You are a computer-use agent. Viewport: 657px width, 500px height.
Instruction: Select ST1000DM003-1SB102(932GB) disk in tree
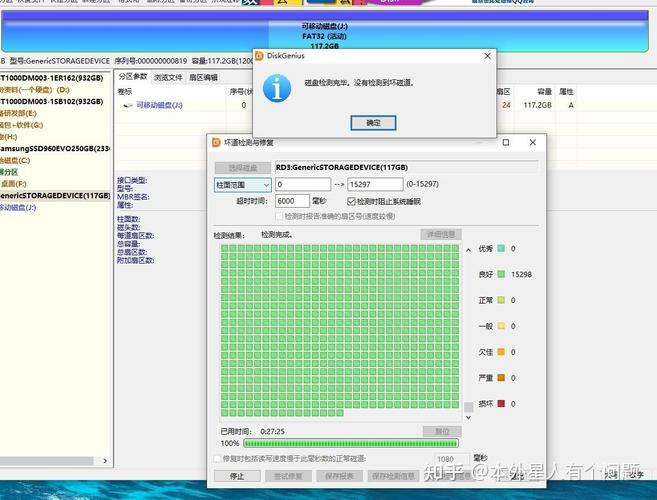(x=51, y=101)
